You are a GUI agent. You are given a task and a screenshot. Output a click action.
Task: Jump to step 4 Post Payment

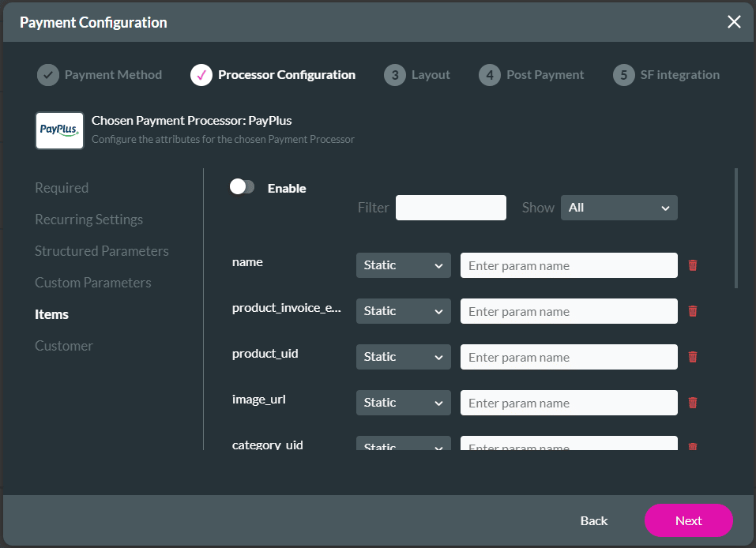tap(489, 75)
